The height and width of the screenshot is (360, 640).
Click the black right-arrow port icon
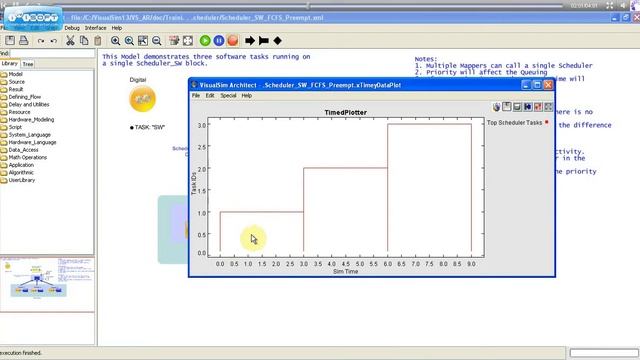pos(250,40)
